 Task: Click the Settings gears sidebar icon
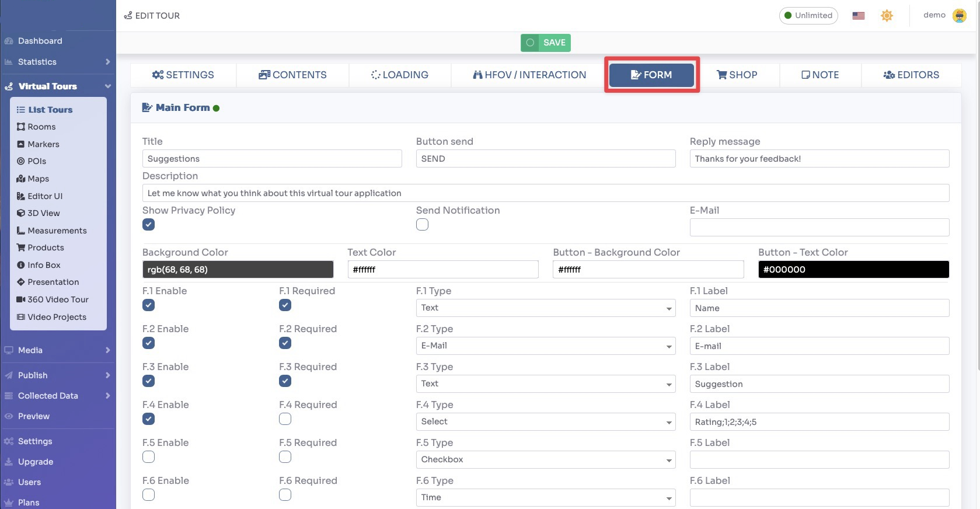[9, 441]
